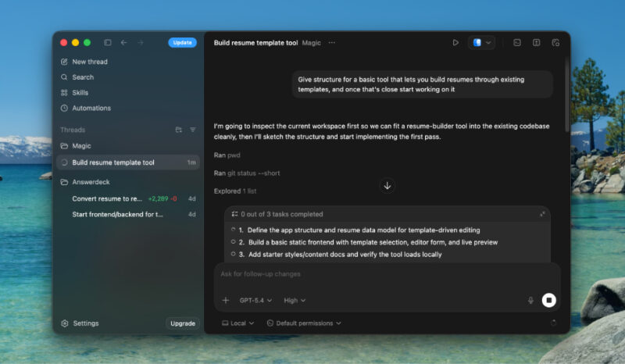Open the 'Convert resume to re...' thread
This screenshot has width=625, height=364.
[x=107, y=198]
